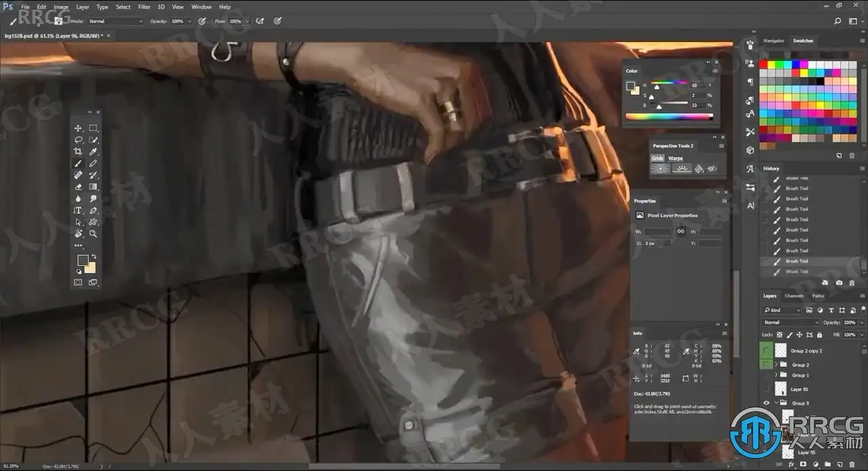
Task: Switch to the Navigator tab
Action: [774, 41]
